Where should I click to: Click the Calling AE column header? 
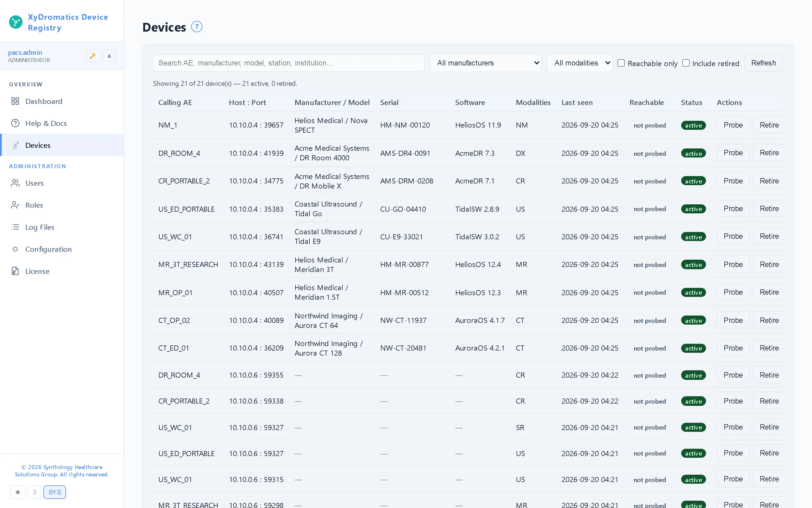point(175,102)
